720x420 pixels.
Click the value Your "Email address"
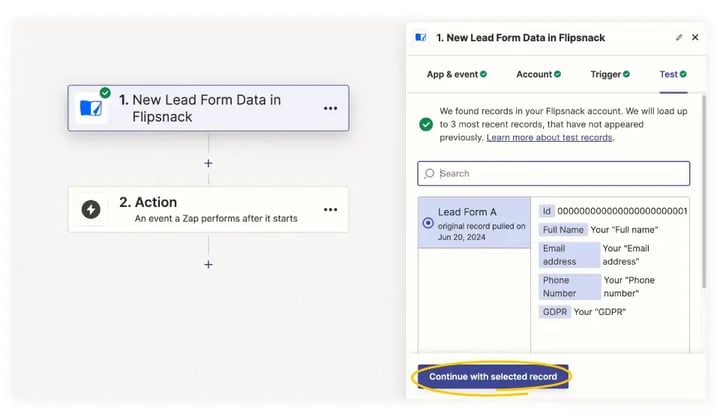click(x=626, y=255)
